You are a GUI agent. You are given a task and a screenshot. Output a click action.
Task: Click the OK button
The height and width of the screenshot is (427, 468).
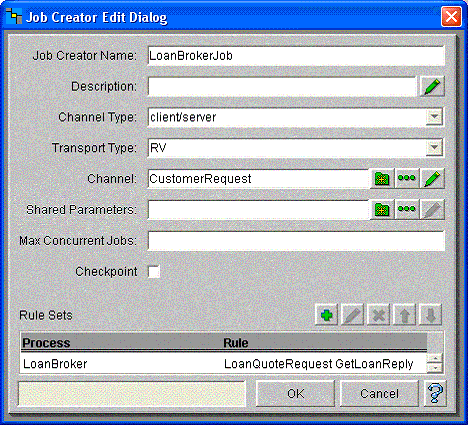(295, 394)
